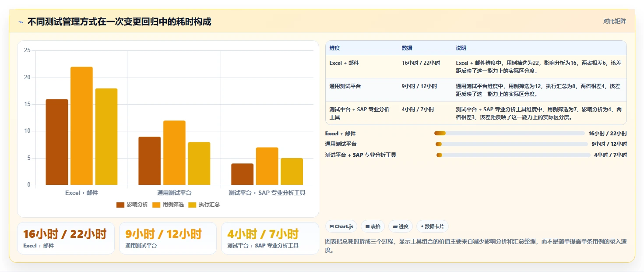Click the 表格 chip

point(373,226)
